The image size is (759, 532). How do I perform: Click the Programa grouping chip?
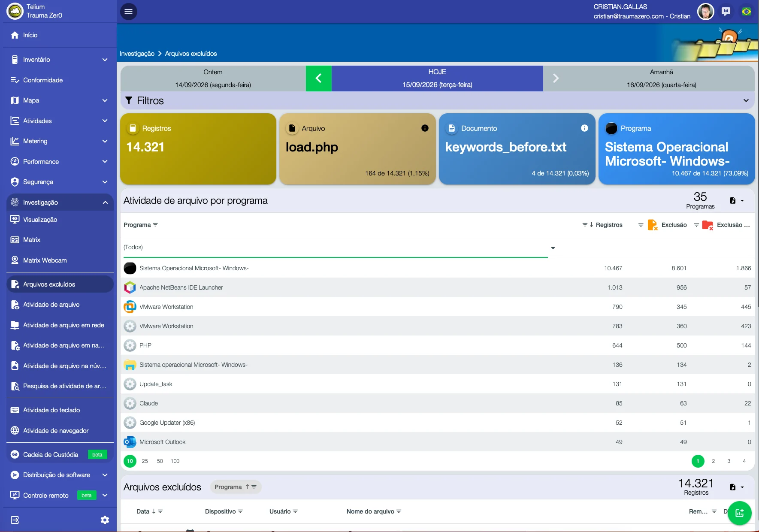[x=236, y=487]
